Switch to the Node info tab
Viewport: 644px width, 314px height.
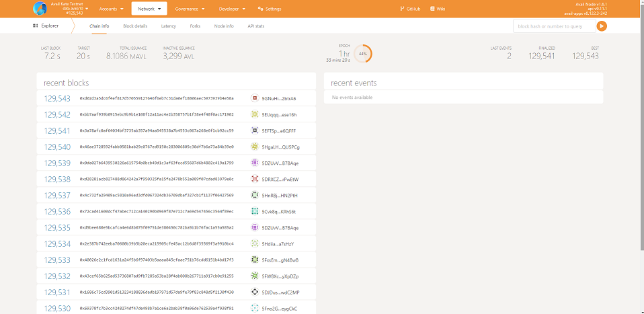224,26
